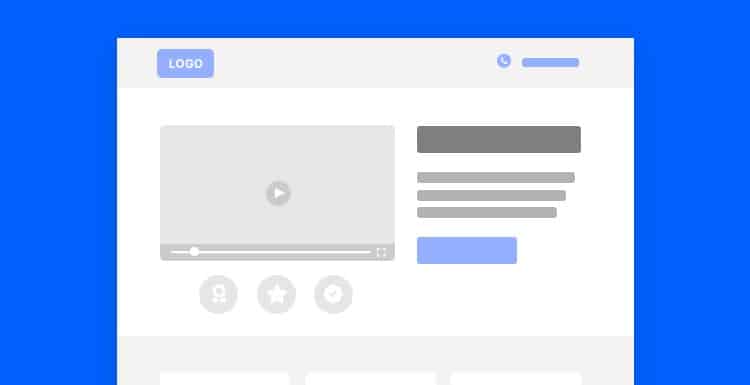Click the video progress slider knob
This screenshot has width=750, height=385.
(x=194, y=252)
